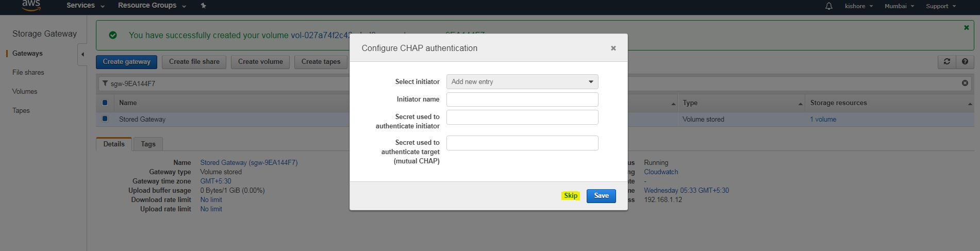Dismiss the green success banner

click(x=966, y=28)
